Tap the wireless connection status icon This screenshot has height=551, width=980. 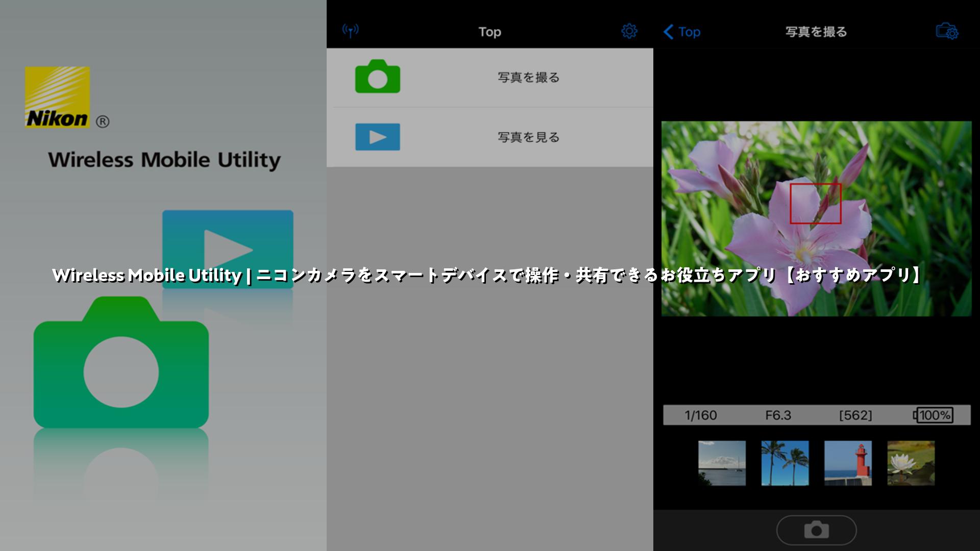350,31
